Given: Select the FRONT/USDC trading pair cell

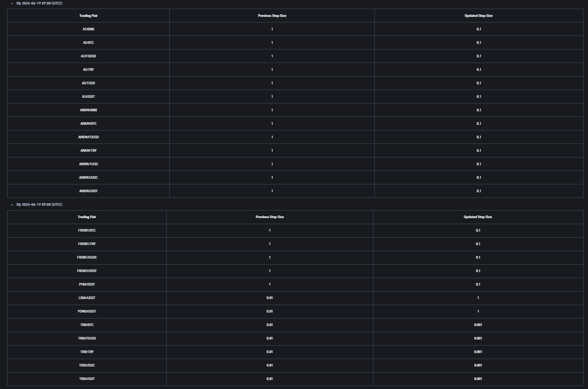Looking at the screenshot, I should coord(87,257).
